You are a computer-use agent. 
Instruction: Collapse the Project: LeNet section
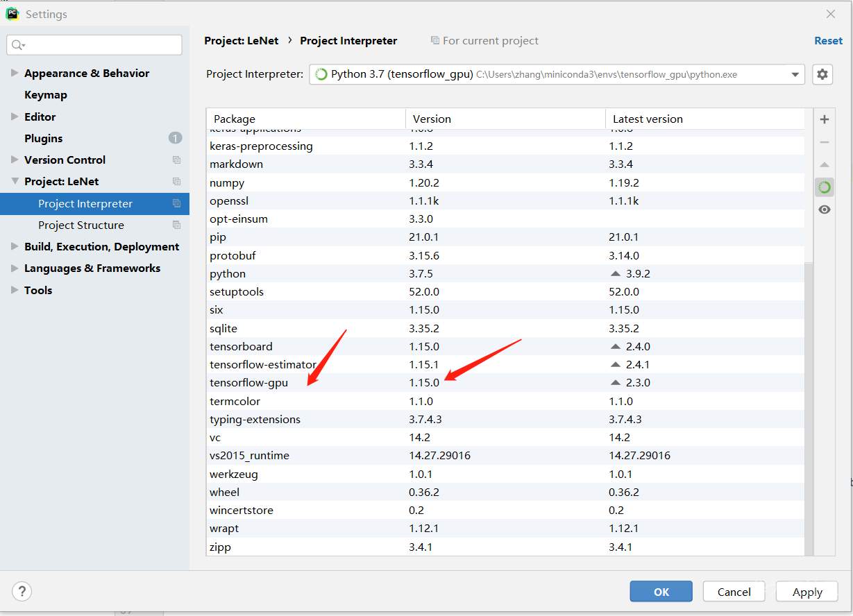coord(15,181)
